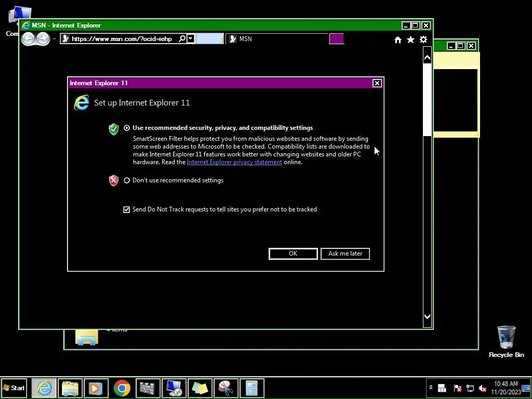The width and height of the screenshot is (532, 399).
Task: Launch Windows Media Player from taskbar
Action: point(96,388)
